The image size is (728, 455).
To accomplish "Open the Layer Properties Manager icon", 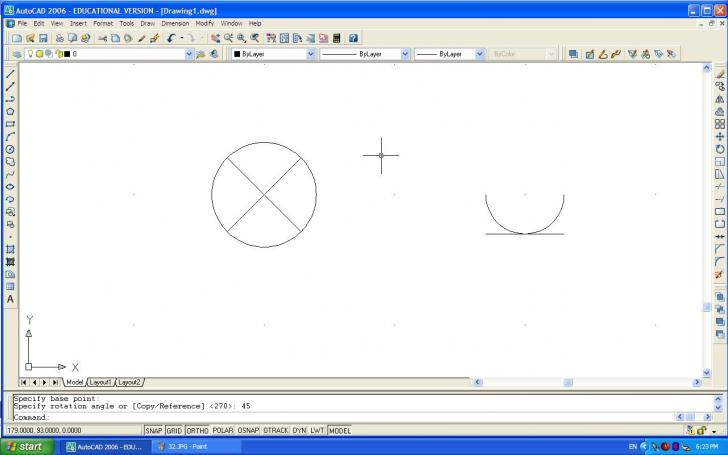I will tap(17, 54).
